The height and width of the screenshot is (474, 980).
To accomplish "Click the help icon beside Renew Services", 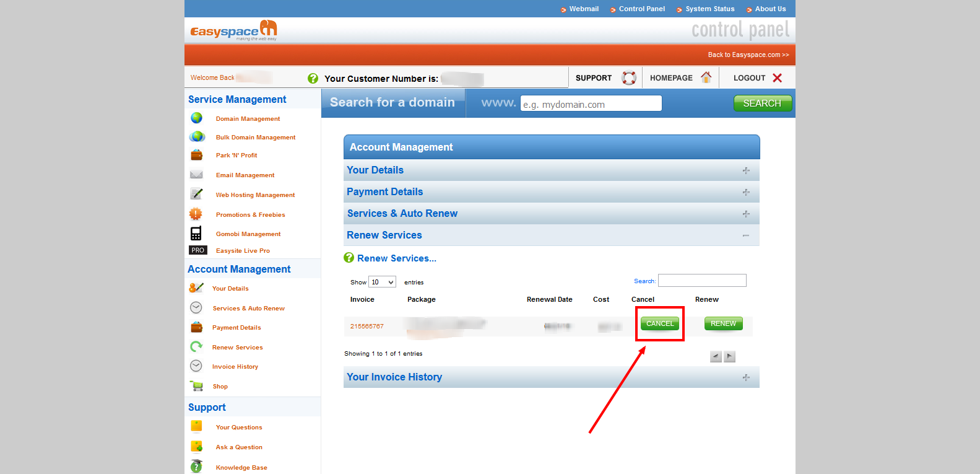I will [x=349, y=258].
